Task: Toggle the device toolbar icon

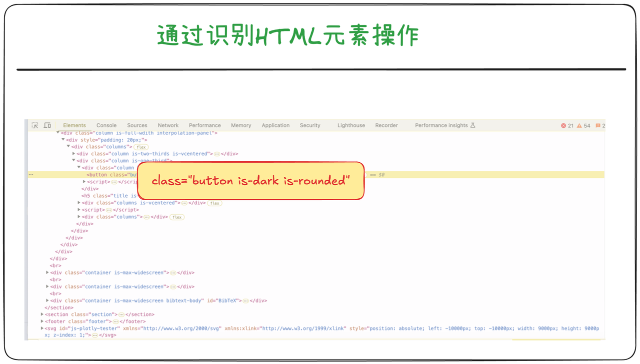Action: tap(47, 125)
